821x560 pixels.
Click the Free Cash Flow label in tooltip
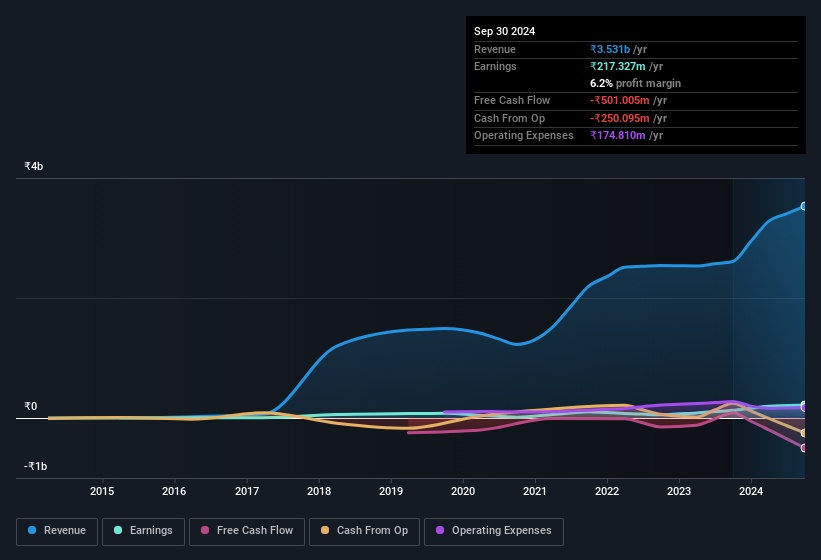click(512, 100)
